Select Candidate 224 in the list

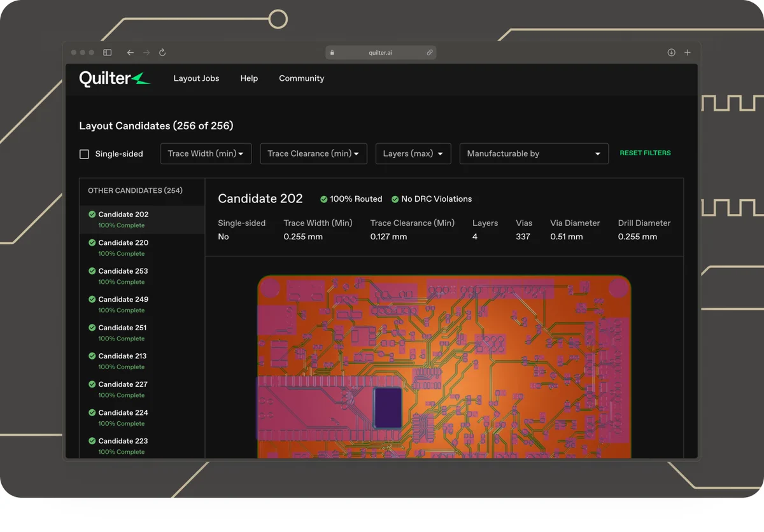pyautogui.click(x=142, y=417)
